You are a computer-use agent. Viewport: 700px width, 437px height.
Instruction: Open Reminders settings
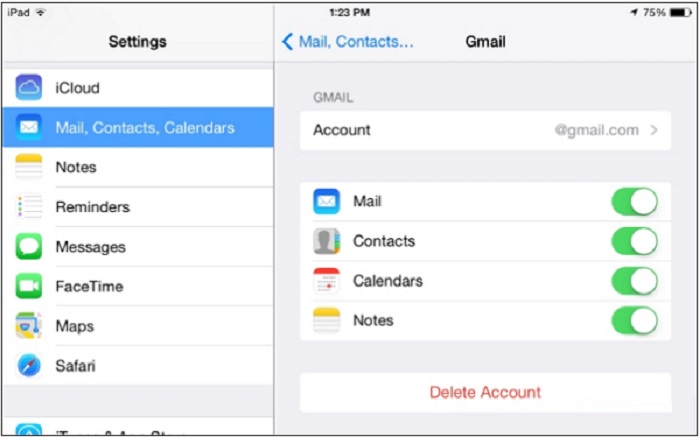click(138, 207)
